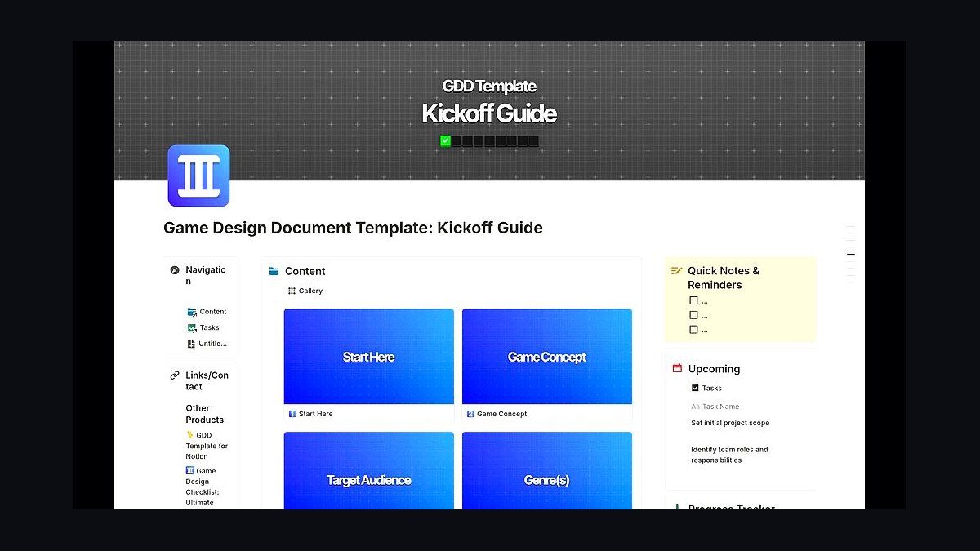
Task: Click the chain-link icon beside Links/Contact
Action: point(174,375)
